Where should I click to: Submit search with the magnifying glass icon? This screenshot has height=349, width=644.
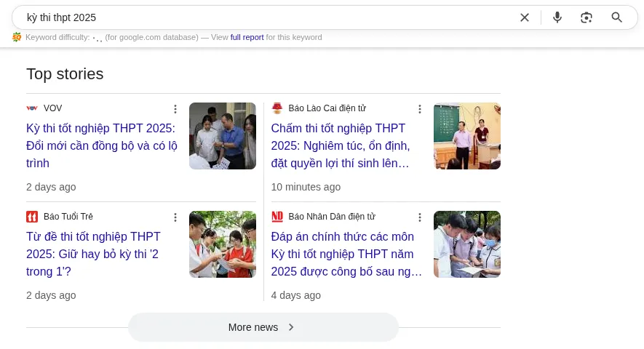tap(616, 17)
